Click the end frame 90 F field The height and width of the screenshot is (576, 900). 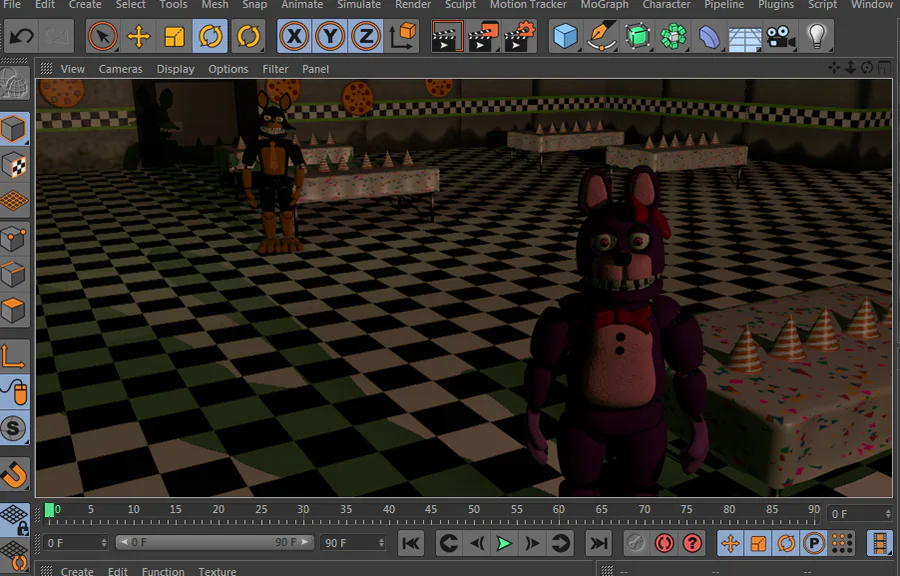point(352,543)
